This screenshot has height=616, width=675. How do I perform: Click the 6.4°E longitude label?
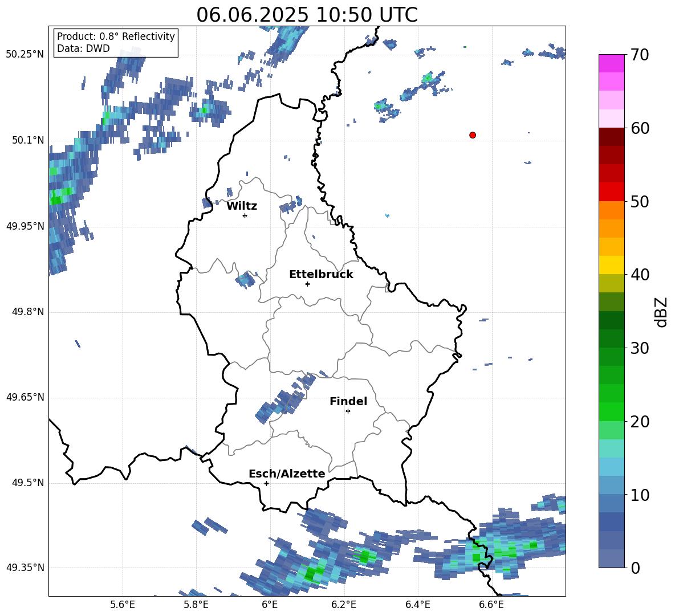pyautogui.click(x=417, y=605)
